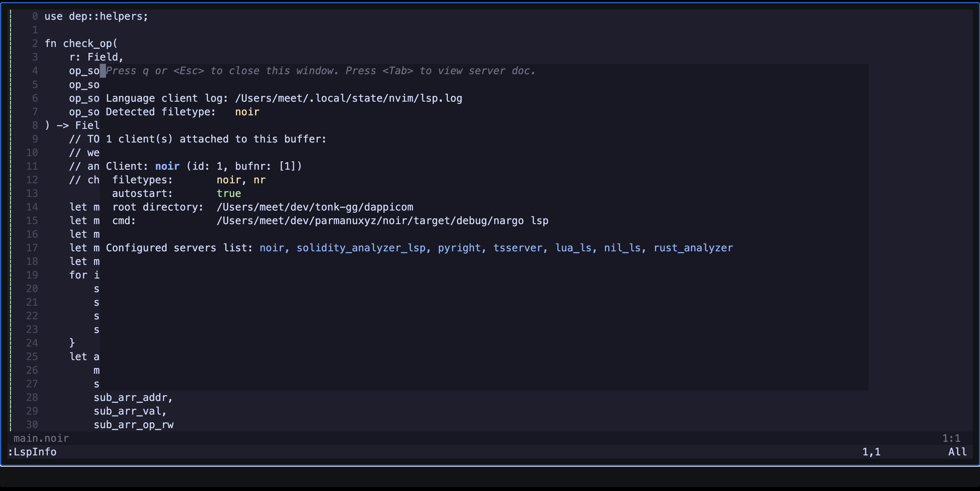Screen dimensions: 980x491
Task: Click the 'root directory:' label
Action: (158, 207)
